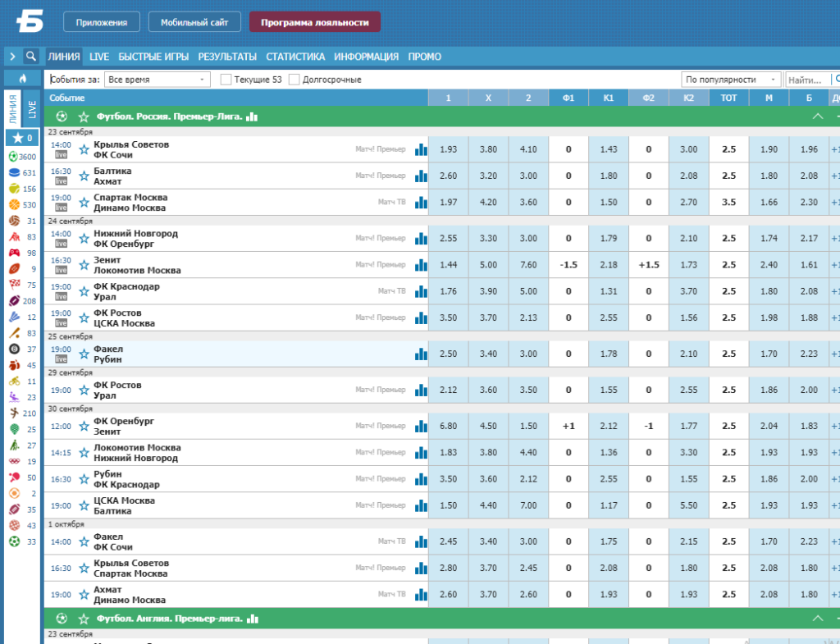Select cycling icon with 11 events
The height and width of the screenshot is (644, 840).
coord(14,381)
